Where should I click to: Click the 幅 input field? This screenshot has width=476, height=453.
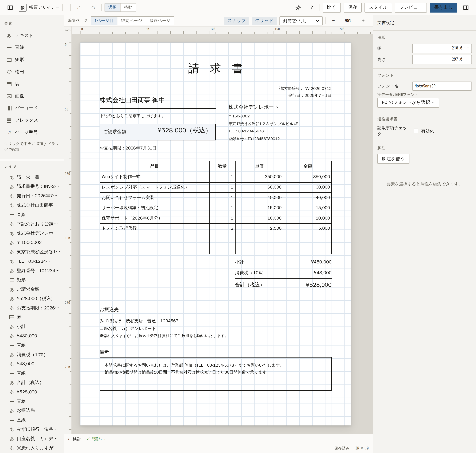(x=442, y=48)
